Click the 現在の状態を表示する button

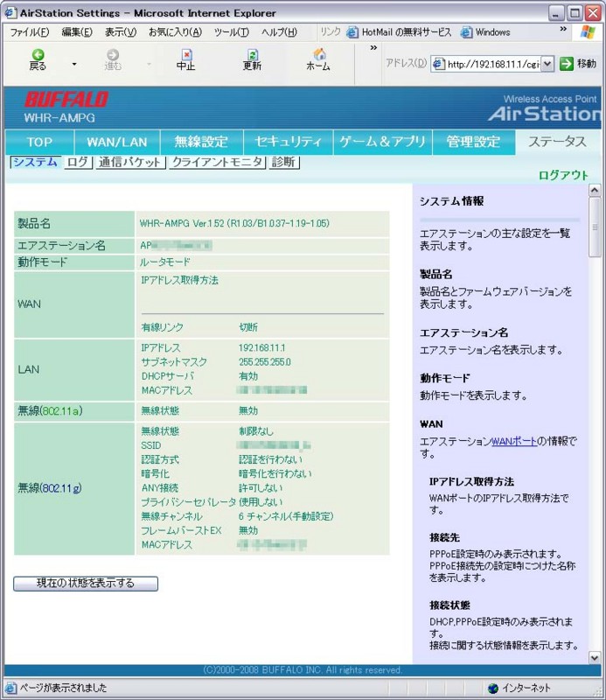click(85, 583)
